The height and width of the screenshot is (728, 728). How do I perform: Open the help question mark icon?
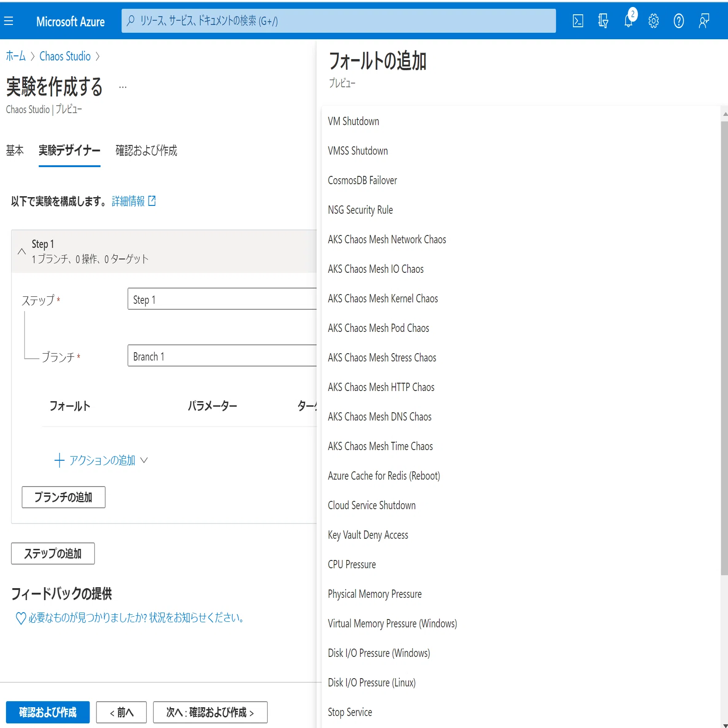pyautogui.click(x=679, y=21)
